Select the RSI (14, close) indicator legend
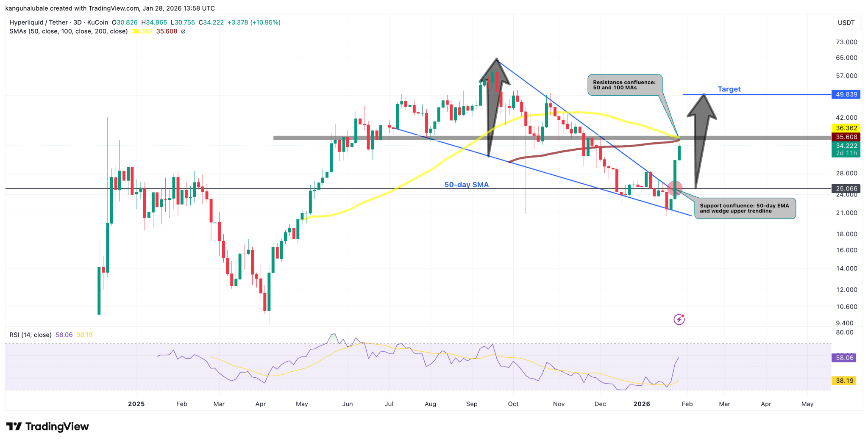Viewport: 868px width, 442px height. [31, 335]
